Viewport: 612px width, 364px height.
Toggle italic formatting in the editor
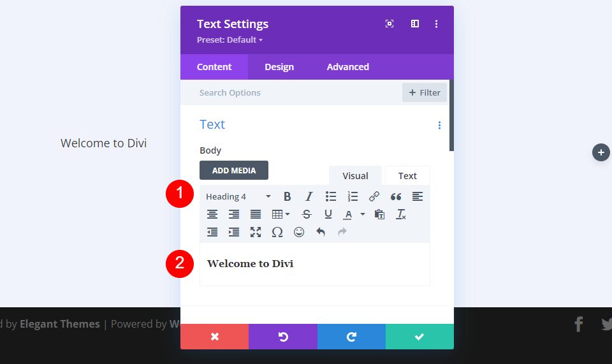tap(309, 196)
